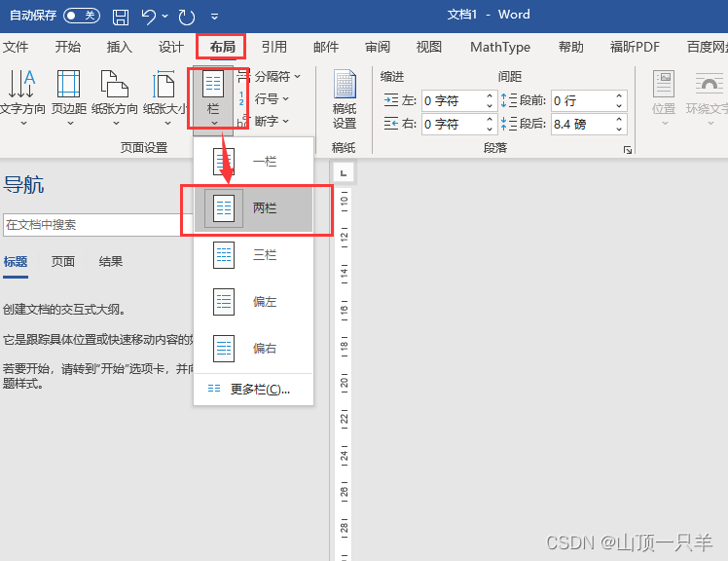
Task: Click the 页边距 margins icon
Action: click(69, 84)
